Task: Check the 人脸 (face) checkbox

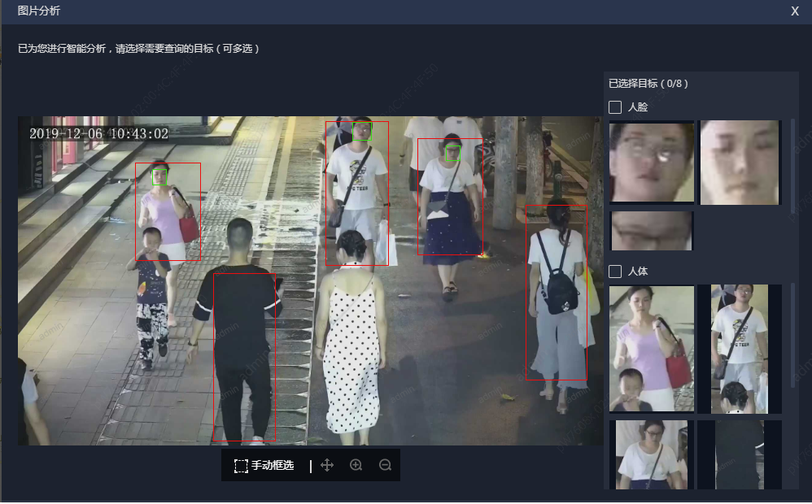Action: click(x=615, y=107)
